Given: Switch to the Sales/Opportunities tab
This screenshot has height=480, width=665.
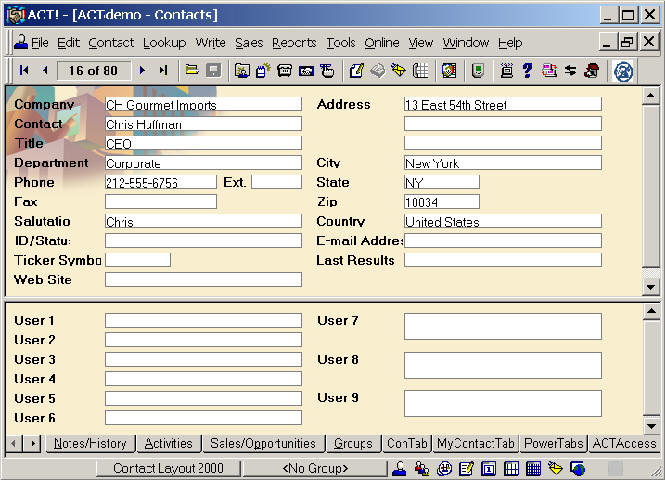Looking at the screenshot, I should coord(263,444).
